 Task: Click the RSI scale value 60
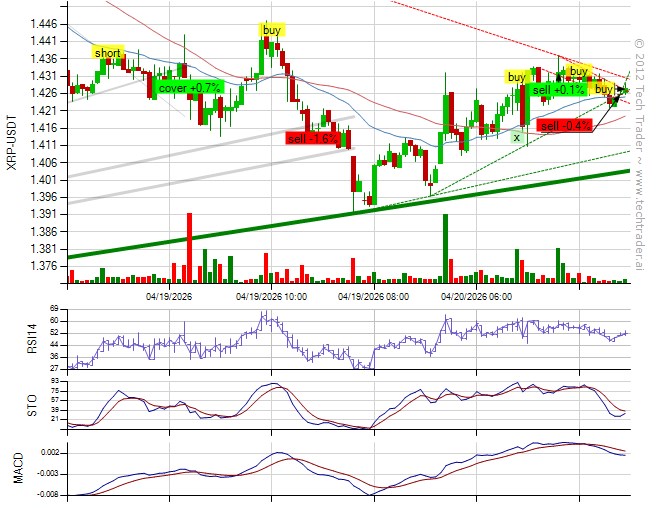[x=54, y=321]
